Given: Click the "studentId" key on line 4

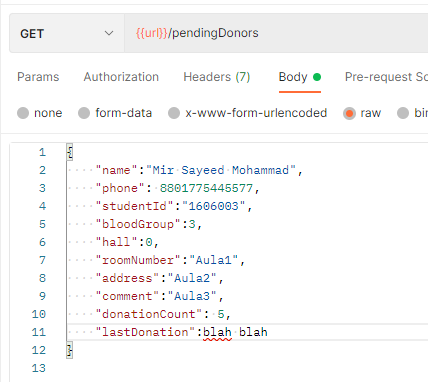Looking at the screenshot, I should coord(135,206).
